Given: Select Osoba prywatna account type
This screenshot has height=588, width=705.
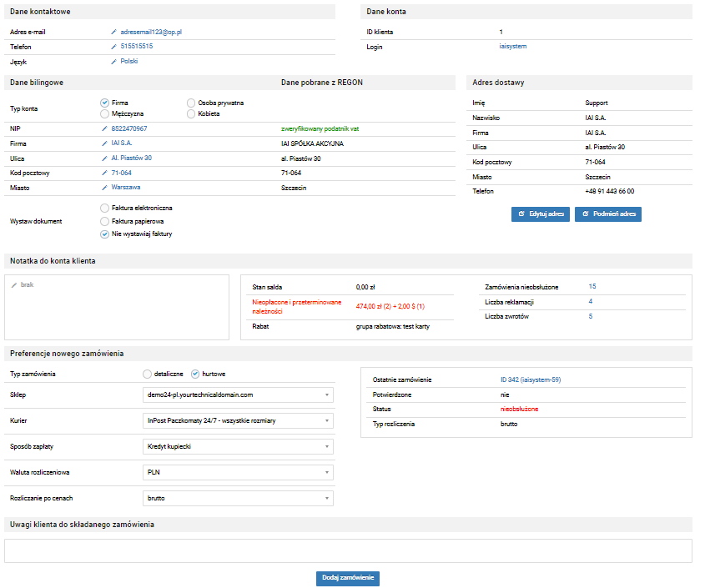Looking at the screenshot, I should [x=191, y=103].
